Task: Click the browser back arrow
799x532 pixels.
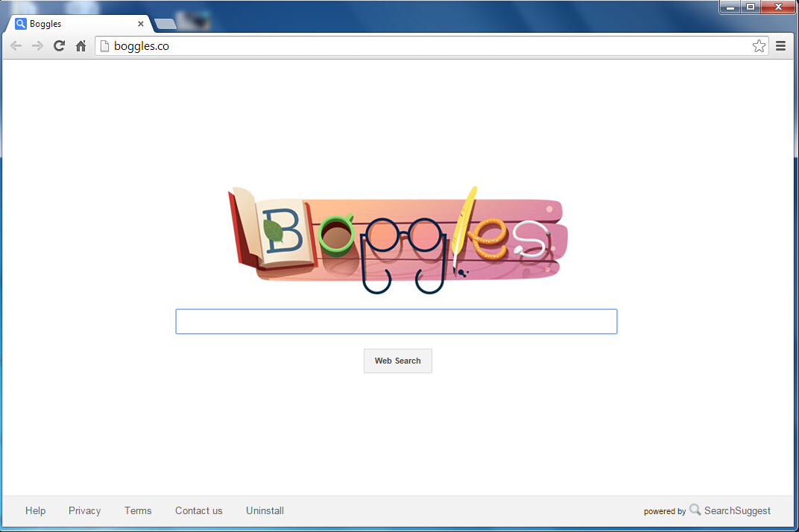Action: pos(16,46)
